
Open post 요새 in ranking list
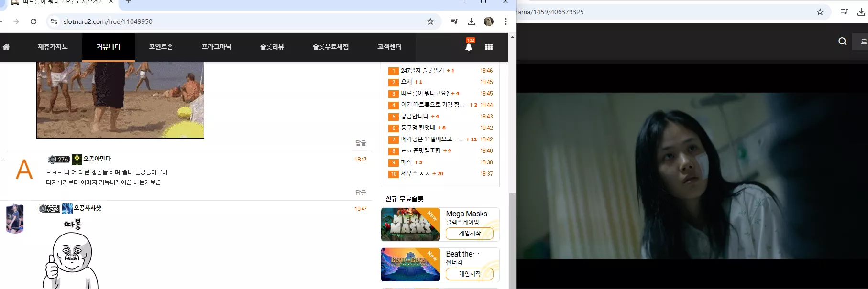coord(407,82)
